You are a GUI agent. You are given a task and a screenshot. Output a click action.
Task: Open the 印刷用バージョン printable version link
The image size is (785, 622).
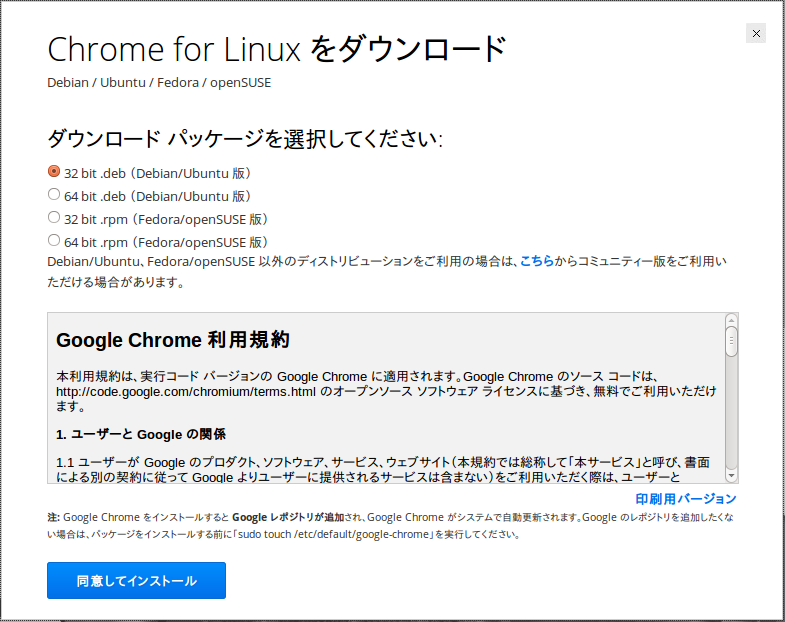click(x=686, y=499)
